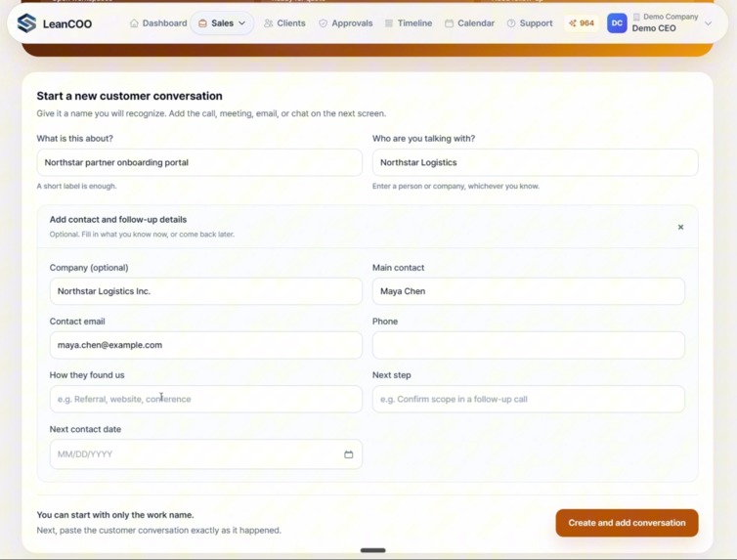
Task: Click the Company (optional) input field
Action: pos(206,291)
